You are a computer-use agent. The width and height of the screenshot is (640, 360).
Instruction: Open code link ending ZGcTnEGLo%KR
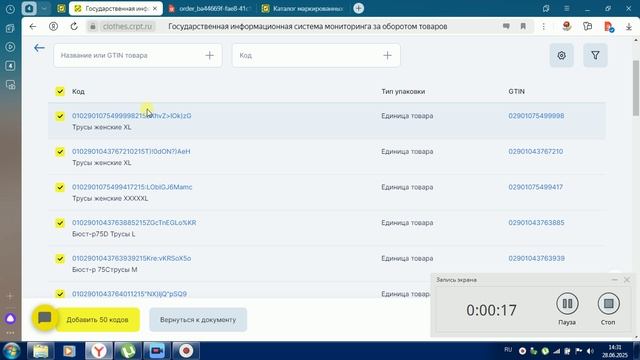pyautogui.click(x=134, y=222)
